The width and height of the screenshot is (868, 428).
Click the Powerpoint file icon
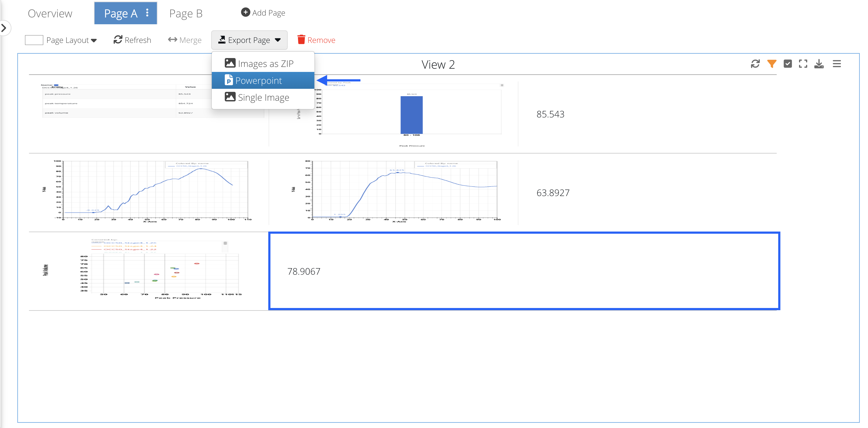click(x=229, y=80)
